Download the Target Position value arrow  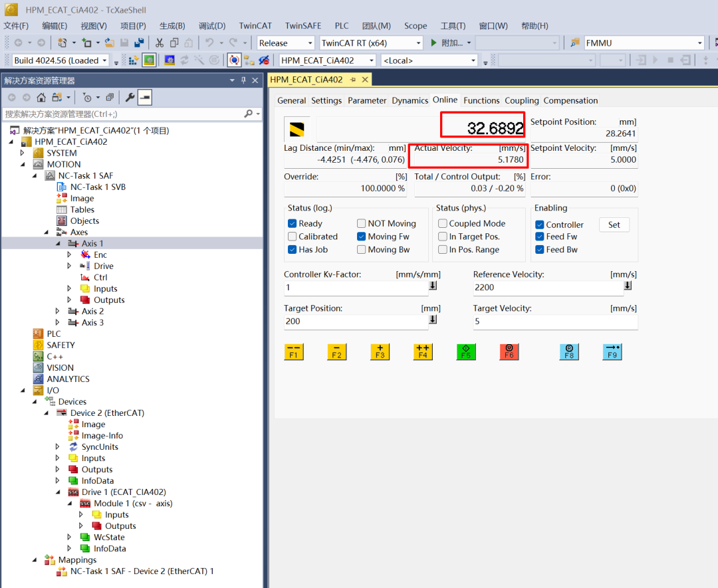click(x=433, y=320)
